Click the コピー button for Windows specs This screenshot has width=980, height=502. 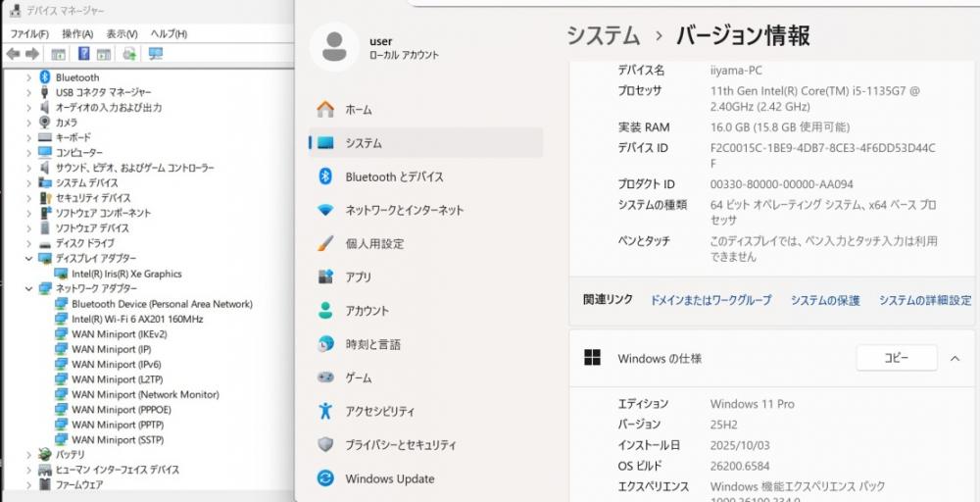pyautogui.click(x=896, y=359)
